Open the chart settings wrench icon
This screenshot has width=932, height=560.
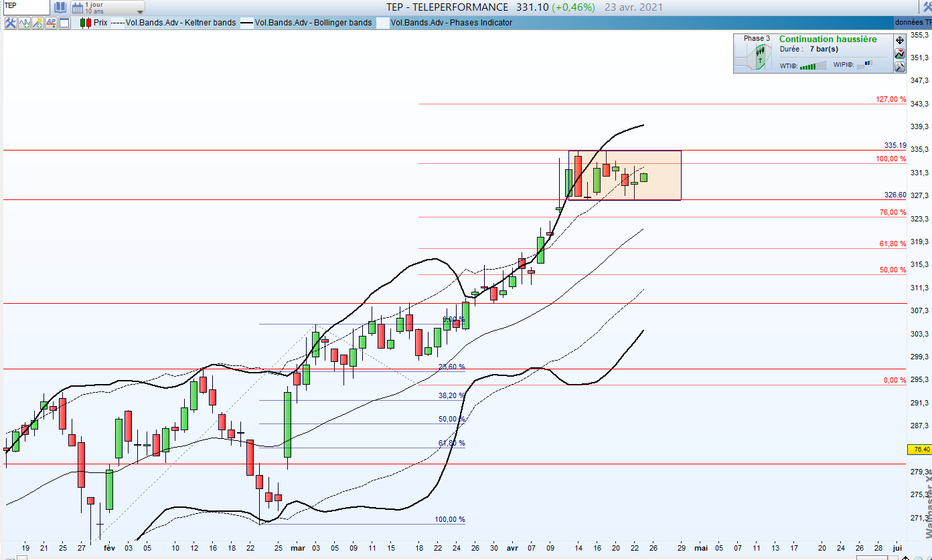point(11,23)
